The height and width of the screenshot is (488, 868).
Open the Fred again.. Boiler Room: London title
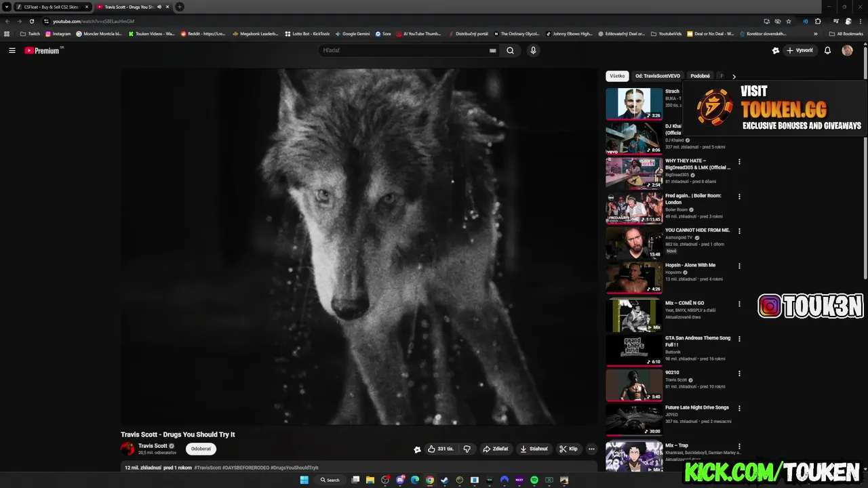[693, 199]
